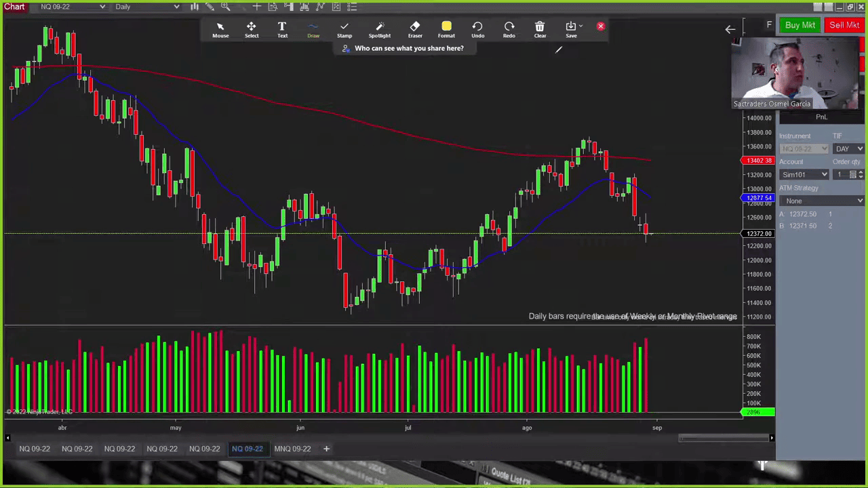Screen dimensions: 868x488
Task: Add a new chart tab with plus
Action: click(x=326, y=449)
